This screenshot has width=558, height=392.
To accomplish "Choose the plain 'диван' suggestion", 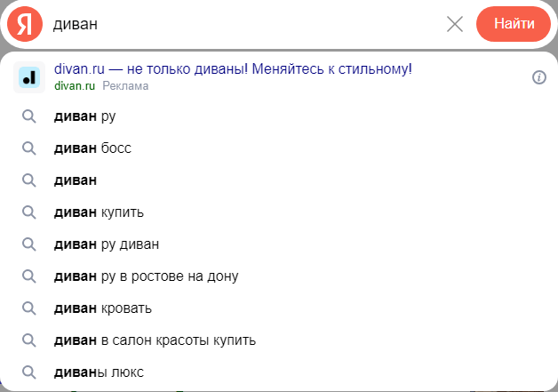I will (x=76, y=180).
